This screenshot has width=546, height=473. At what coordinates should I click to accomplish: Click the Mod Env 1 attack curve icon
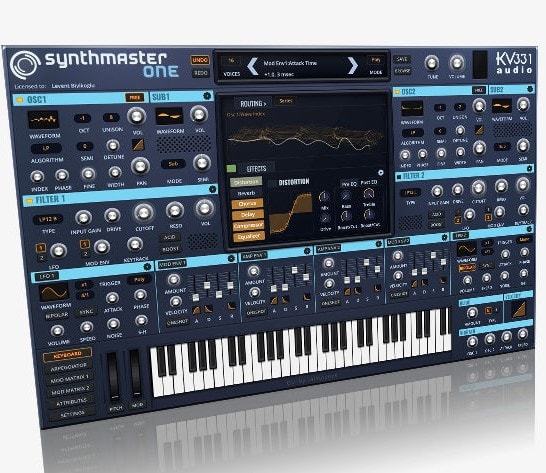tap(196, 310)
